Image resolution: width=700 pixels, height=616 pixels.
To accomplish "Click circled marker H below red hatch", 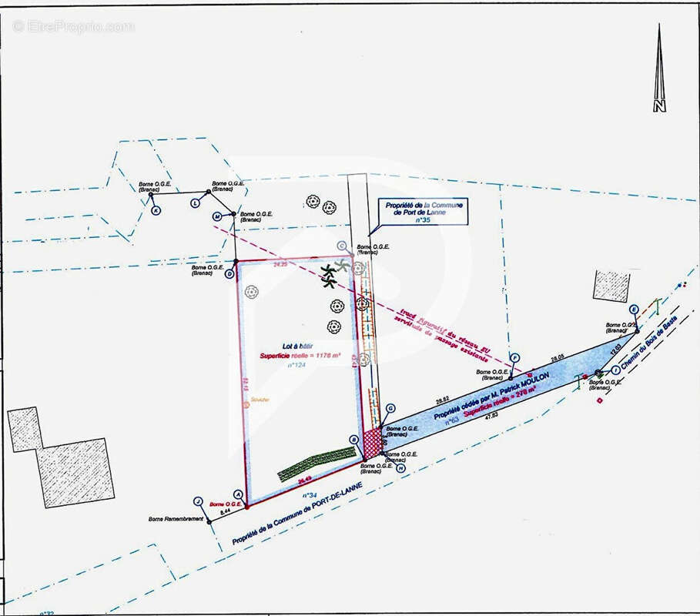I will pyautogui.click(x=400, y=467).
